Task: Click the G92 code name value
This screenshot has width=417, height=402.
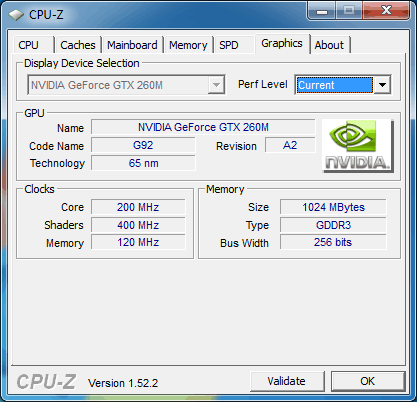Action: (143, 145)
